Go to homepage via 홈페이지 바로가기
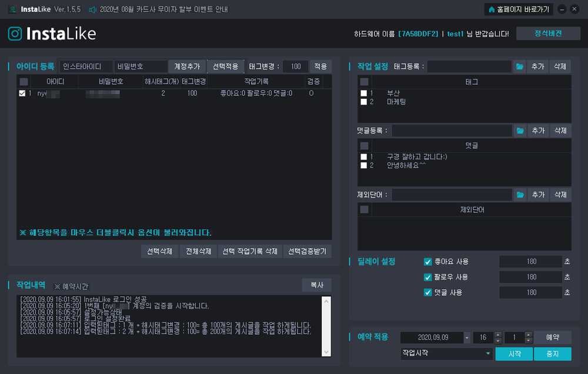 tap(519, 9)
